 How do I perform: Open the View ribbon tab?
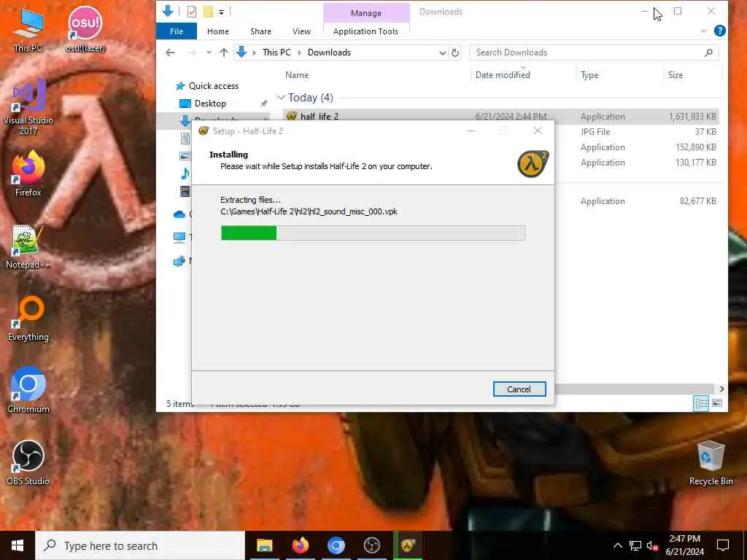(301, 31)
